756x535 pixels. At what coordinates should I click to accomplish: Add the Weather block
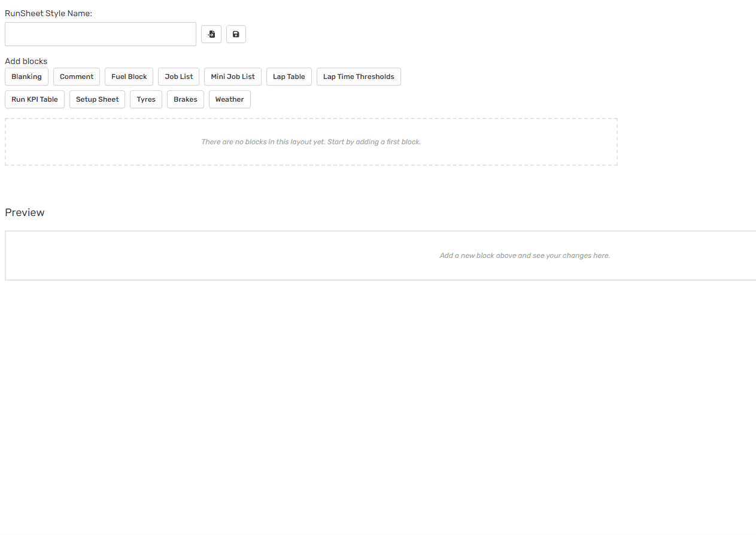pos(230,99)
